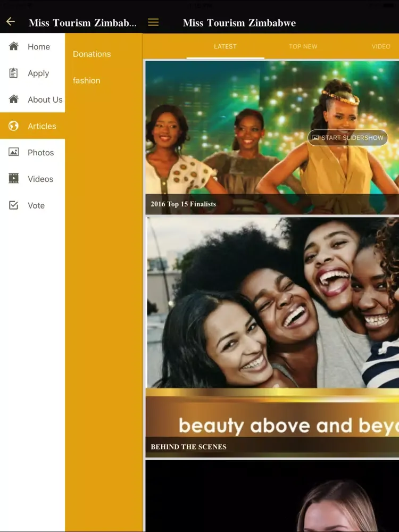This screenshot has height=532, width=399.
Task: Click the Home house icon
Action: [x=14, y=46]
